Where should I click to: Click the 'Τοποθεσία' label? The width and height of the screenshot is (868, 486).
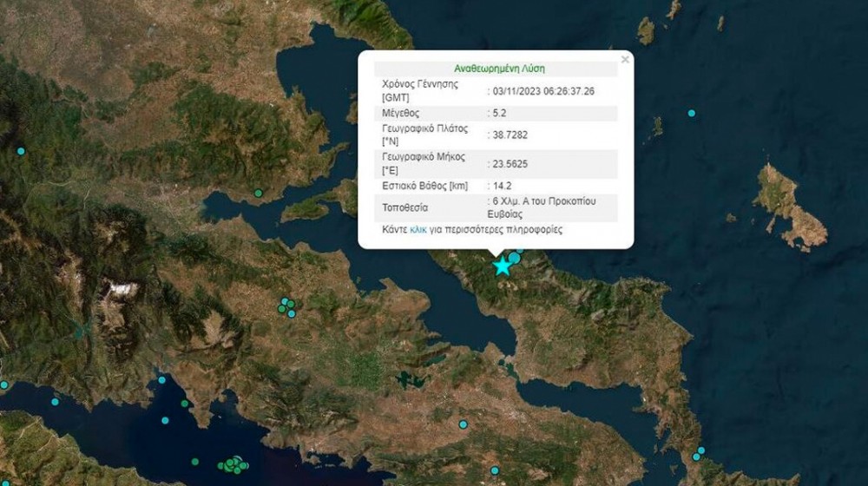tap(405, 207)
